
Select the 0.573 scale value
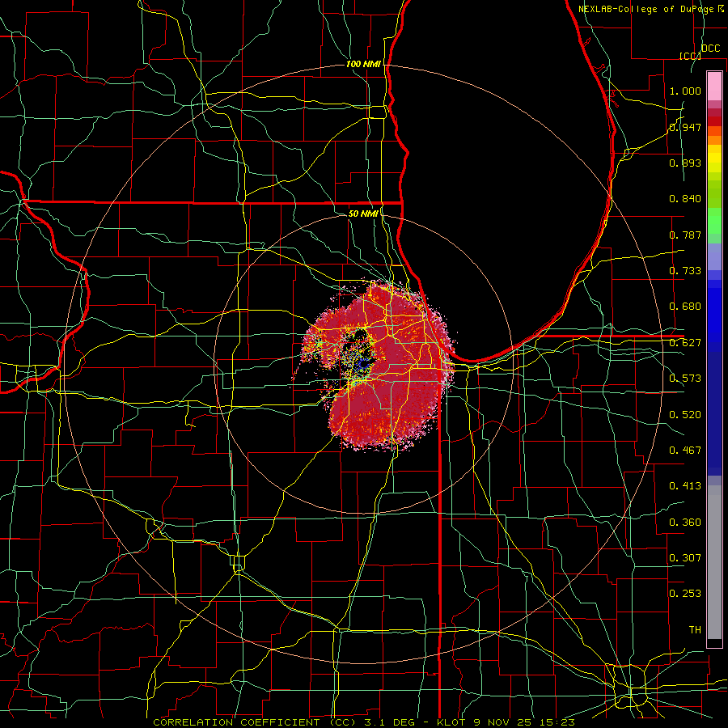[685, 379]
